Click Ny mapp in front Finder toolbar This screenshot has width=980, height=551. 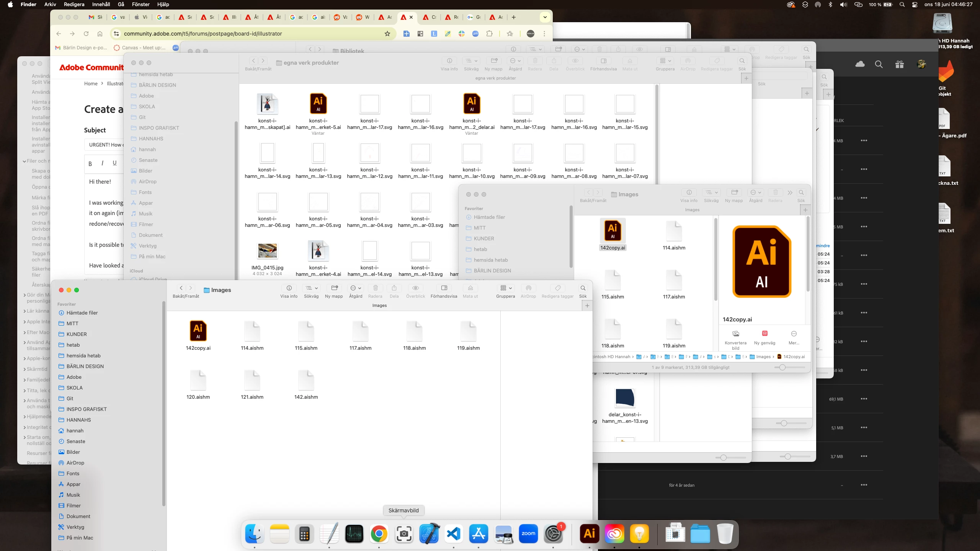point(334,288)
